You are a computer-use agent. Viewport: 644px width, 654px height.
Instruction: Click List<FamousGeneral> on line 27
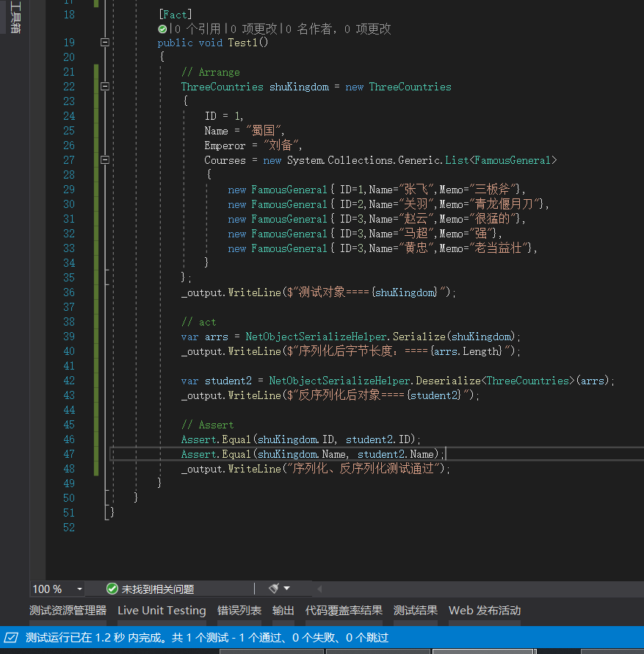501,160
